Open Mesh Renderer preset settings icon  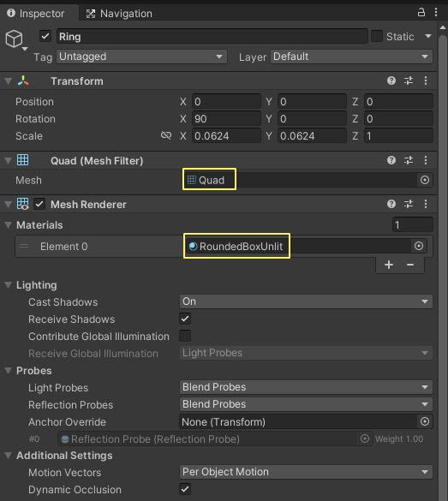tap(409, 204)
